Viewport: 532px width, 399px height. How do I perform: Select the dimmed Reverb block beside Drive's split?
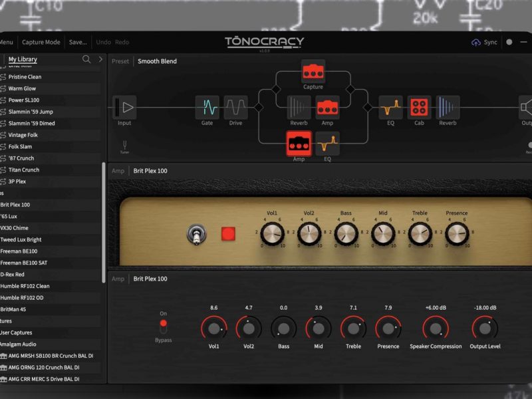tap(299, 107)
